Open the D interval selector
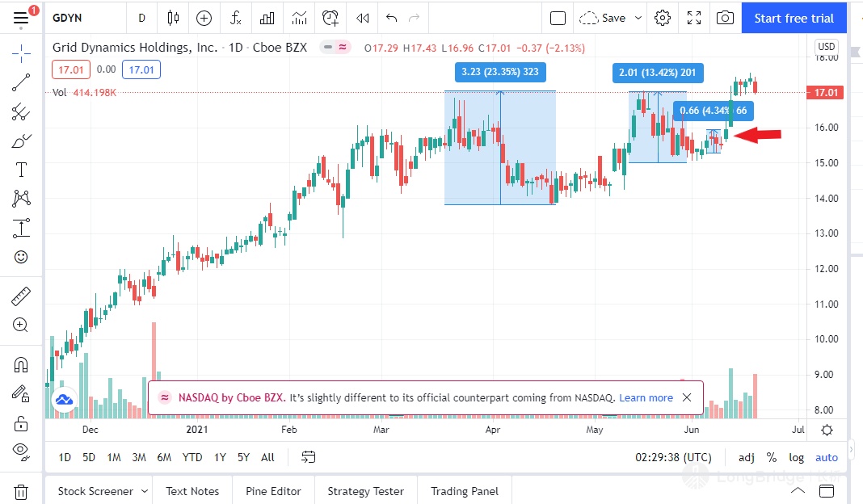This screenshot has width=863, height=504. click(x=142, y=18)
